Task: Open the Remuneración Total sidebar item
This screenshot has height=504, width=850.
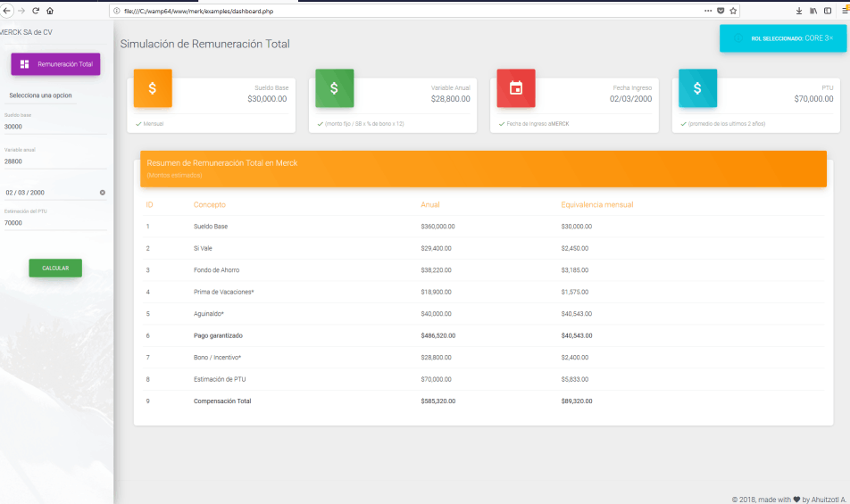Action: point(55,64)
